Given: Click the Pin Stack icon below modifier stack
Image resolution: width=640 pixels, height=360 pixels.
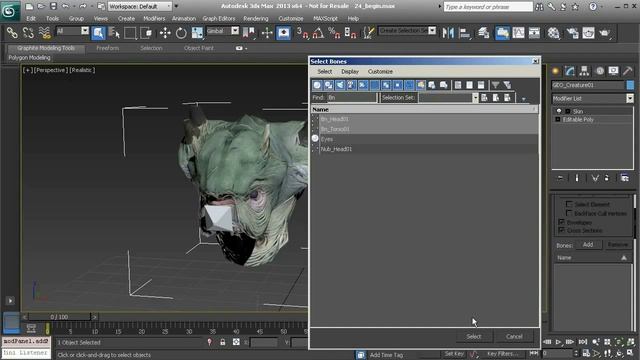Looking at the screenshot, I should 560,178.
